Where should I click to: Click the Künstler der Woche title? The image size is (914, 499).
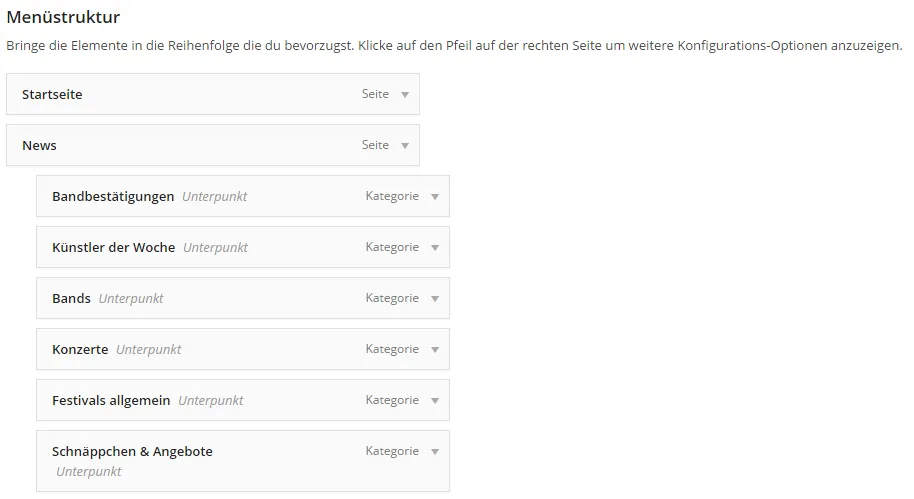click(x=114, y=247)
